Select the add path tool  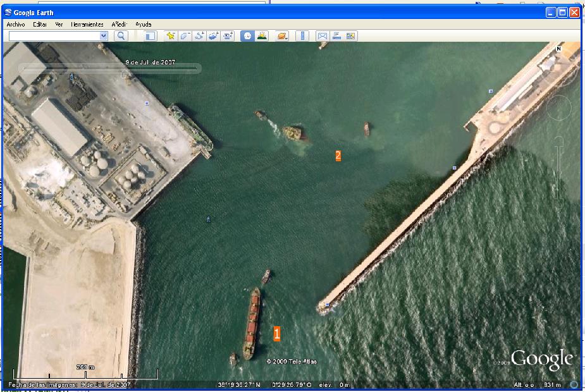(x=199, y=36)
